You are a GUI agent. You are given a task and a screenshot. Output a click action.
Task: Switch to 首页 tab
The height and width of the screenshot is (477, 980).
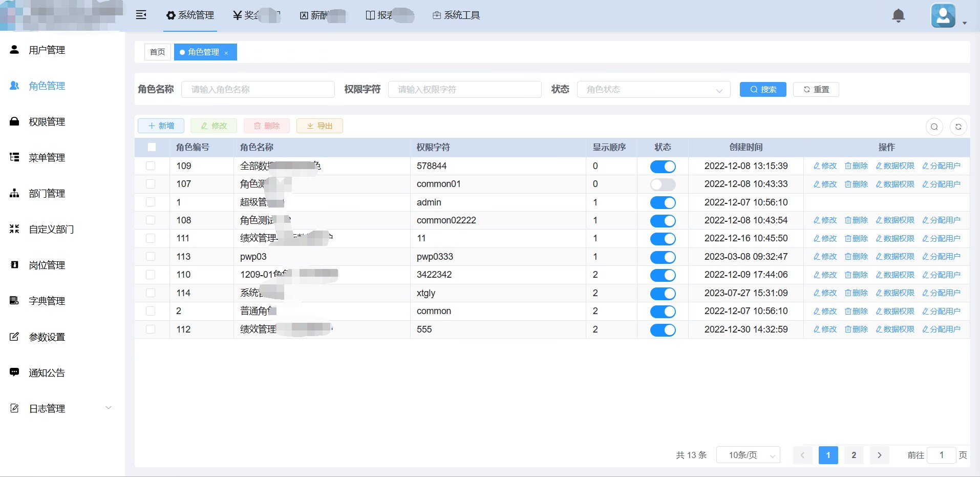coord(158,52)
